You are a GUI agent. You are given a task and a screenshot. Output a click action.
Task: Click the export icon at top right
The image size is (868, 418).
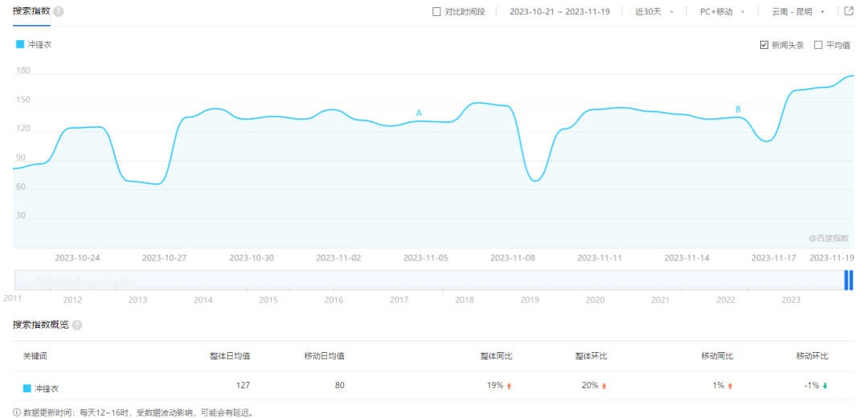point(849,11)
